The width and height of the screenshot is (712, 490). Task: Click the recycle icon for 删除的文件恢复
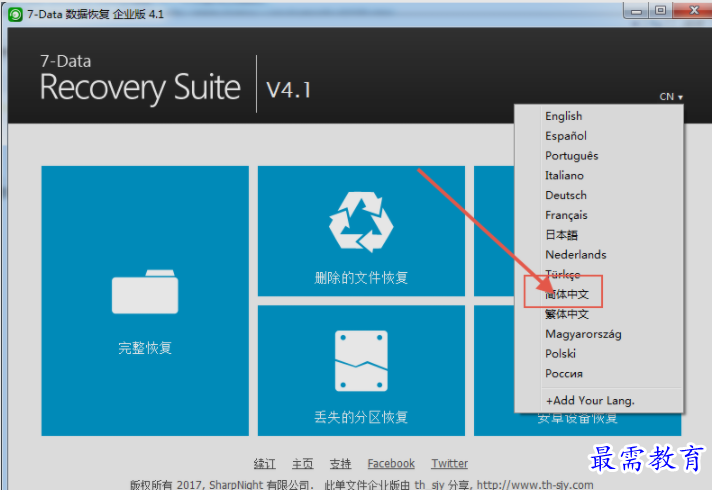click(x=361, y=222)
